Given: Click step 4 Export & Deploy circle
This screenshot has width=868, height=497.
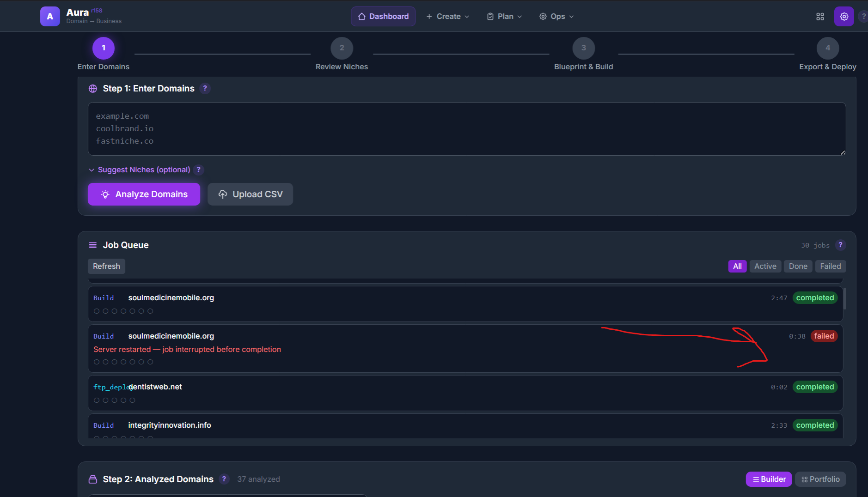Looking at the screenshot, I should click(827, 48).
